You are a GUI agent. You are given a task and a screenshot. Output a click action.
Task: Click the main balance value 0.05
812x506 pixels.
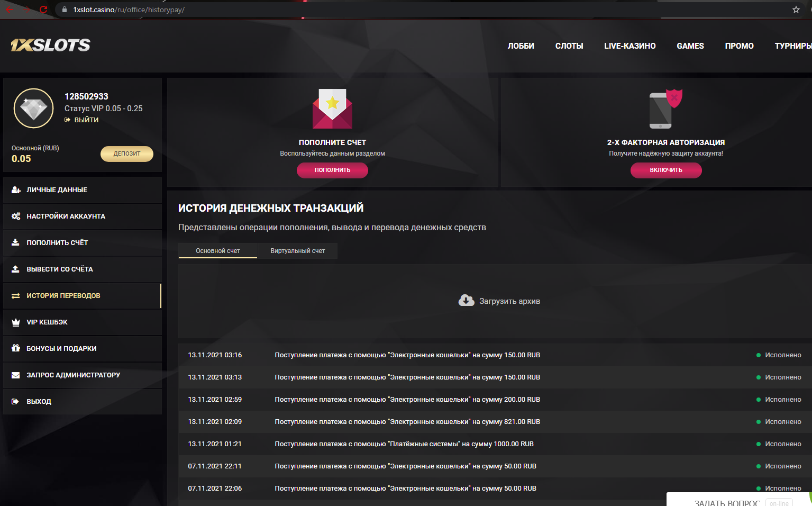[21, 159]
